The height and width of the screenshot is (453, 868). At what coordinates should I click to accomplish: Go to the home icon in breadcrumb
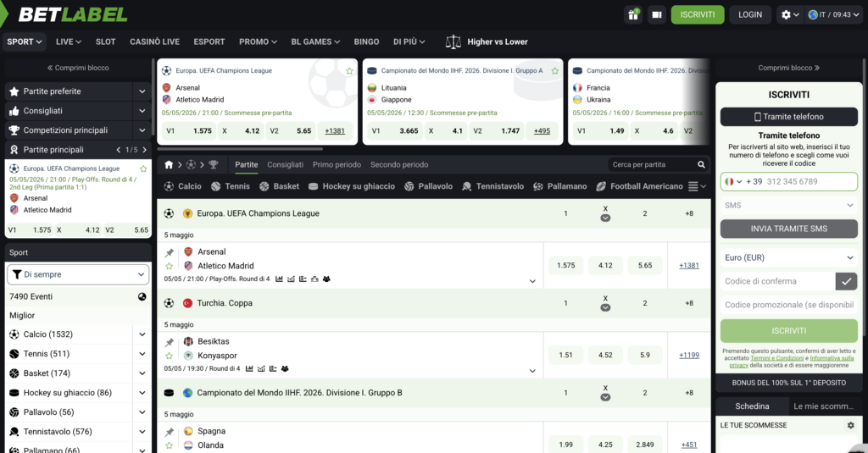click(x=169, y=165)
